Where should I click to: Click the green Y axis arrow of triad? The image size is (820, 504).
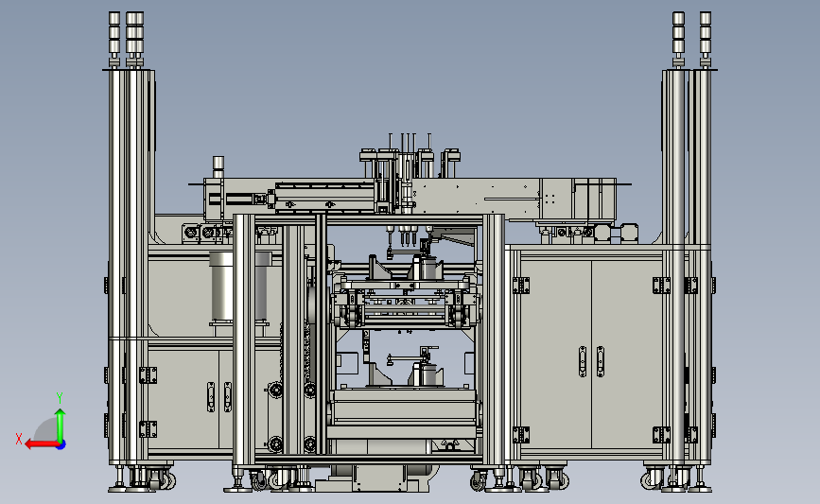tap(61, 426)
